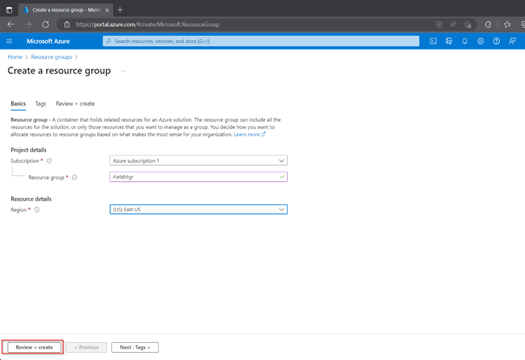Switch to the Tags tab
Image resolution: width=525 pixels, height=360 pixels.
pos(41,104)
